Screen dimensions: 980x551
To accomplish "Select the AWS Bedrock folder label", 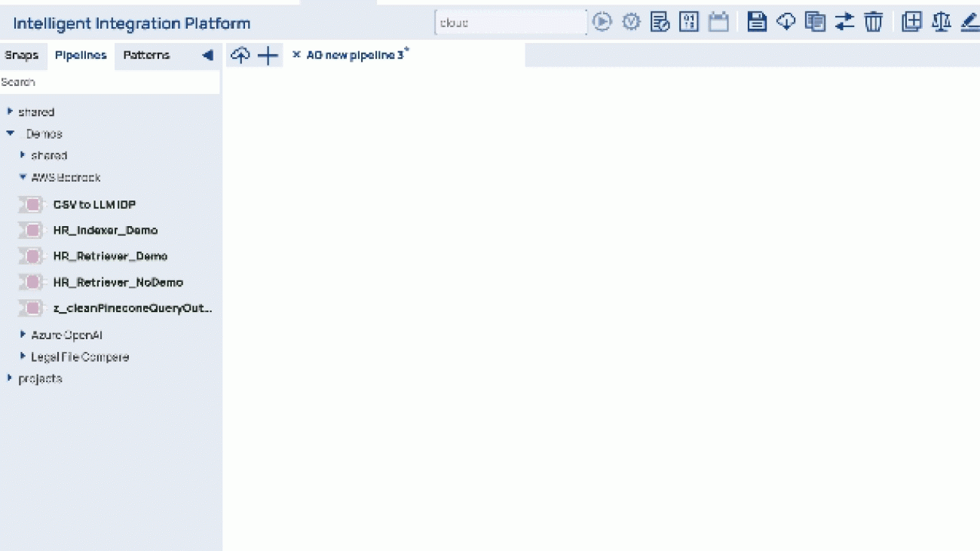I will click(x=66, y=177).
